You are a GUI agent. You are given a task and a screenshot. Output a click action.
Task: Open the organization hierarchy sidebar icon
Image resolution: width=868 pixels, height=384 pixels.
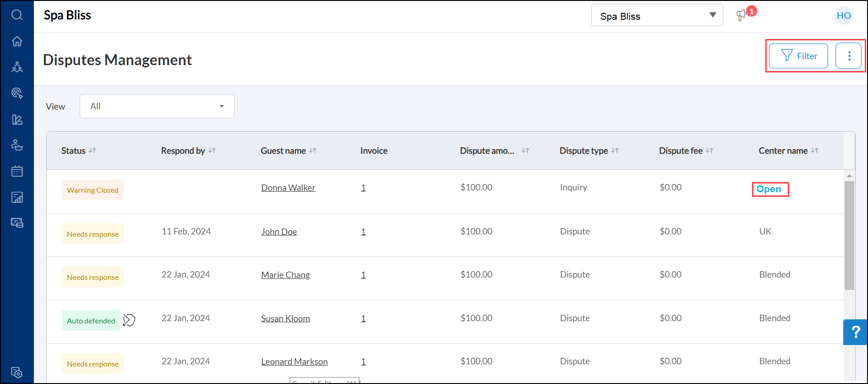(17, 67)
